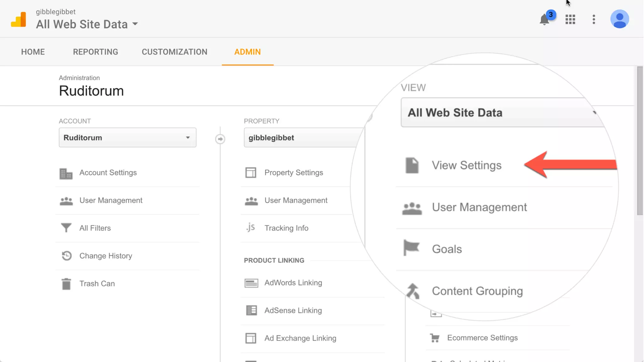Click the user account avatar
The image size is (644, 362).
[x=619, y=19]
